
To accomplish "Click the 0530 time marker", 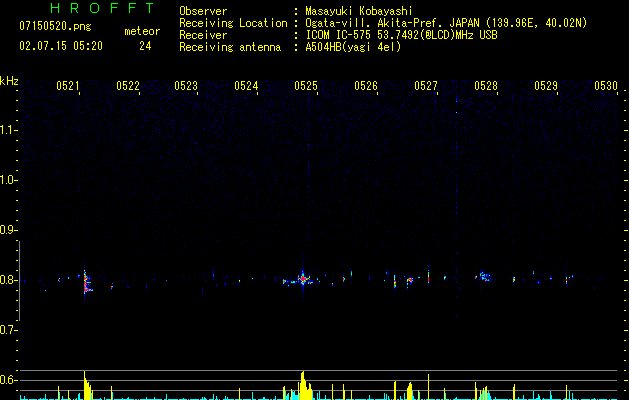I will coord(606,86).
